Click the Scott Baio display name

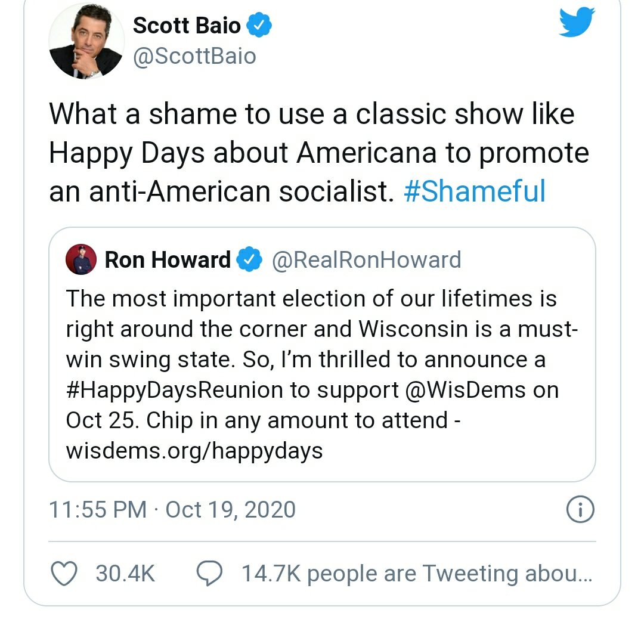coord(187,25)
